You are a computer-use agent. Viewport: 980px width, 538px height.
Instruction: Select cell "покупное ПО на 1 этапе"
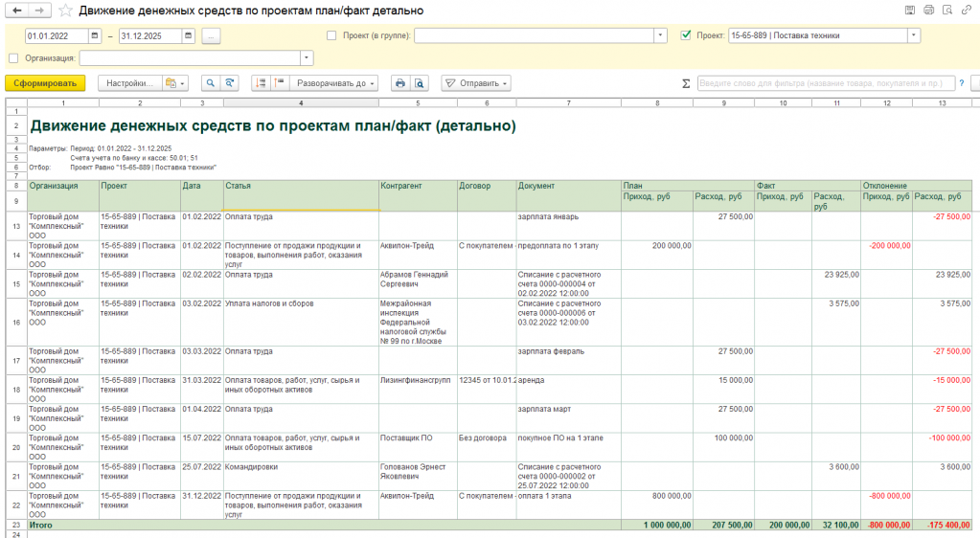tap(568, 447)
